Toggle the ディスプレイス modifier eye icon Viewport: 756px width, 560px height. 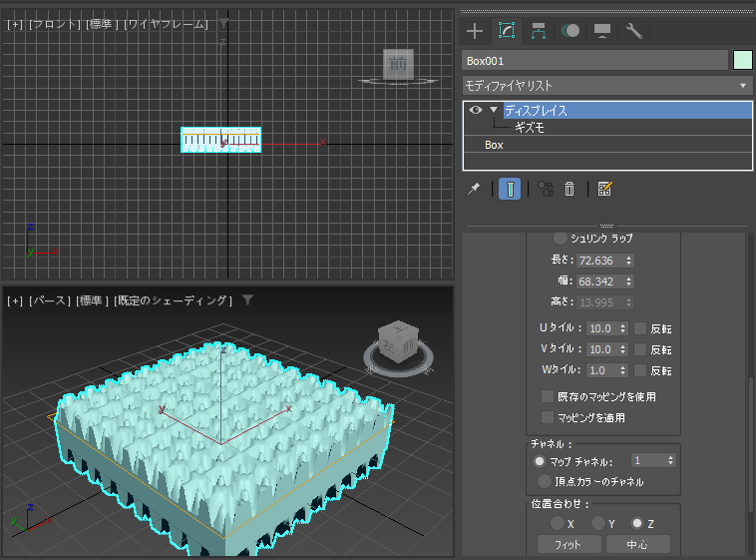(x=476, y=110)
